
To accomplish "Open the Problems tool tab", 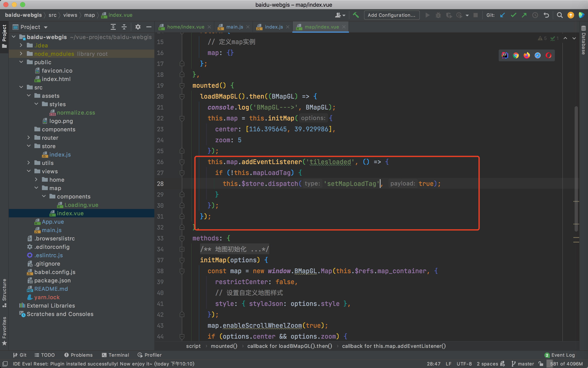I will (x=78, y=355).
